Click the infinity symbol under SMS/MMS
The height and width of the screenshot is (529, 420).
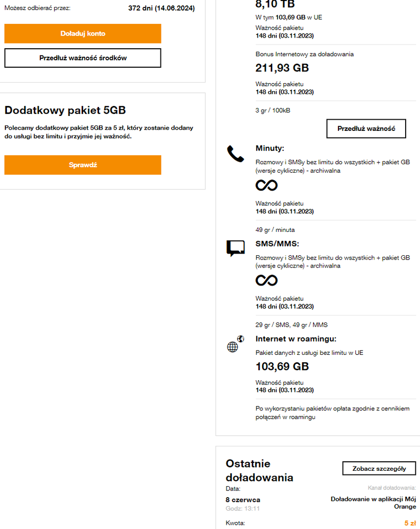coord(266,280)
